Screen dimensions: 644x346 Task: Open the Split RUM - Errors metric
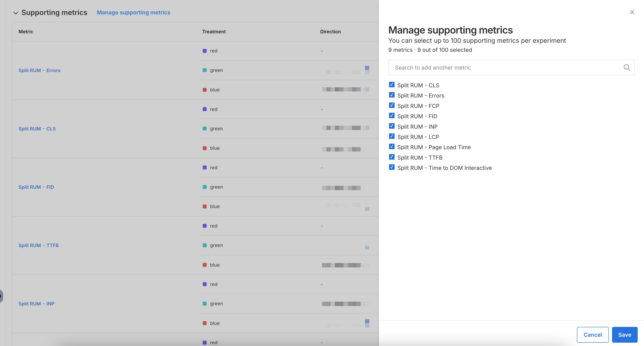[39, 70]
